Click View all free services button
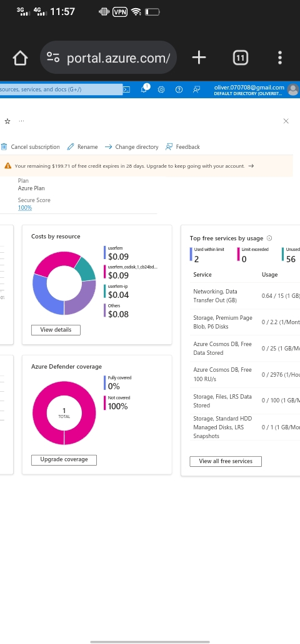The image size is (300, 644). pos(226,461)
